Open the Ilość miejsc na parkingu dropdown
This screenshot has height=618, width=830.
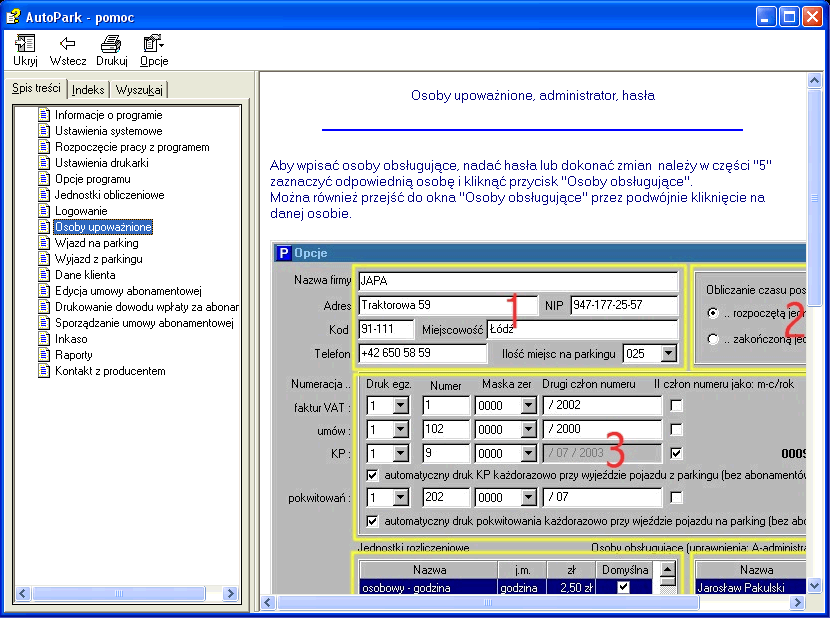click(x=669, y=353)
